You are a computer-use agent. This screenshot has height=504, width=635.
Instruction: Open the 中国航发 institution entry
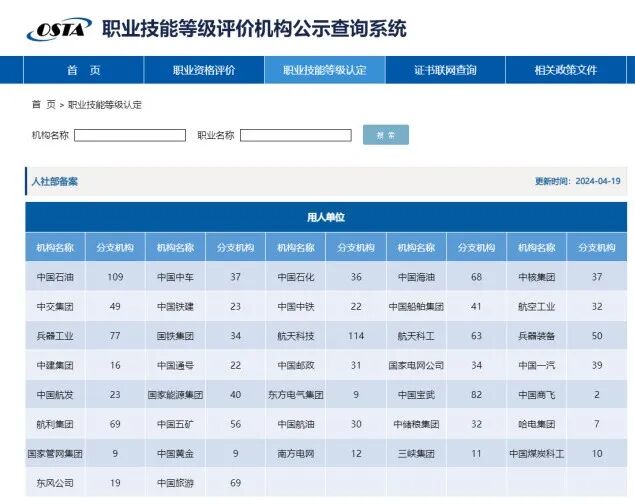(55, 395)
